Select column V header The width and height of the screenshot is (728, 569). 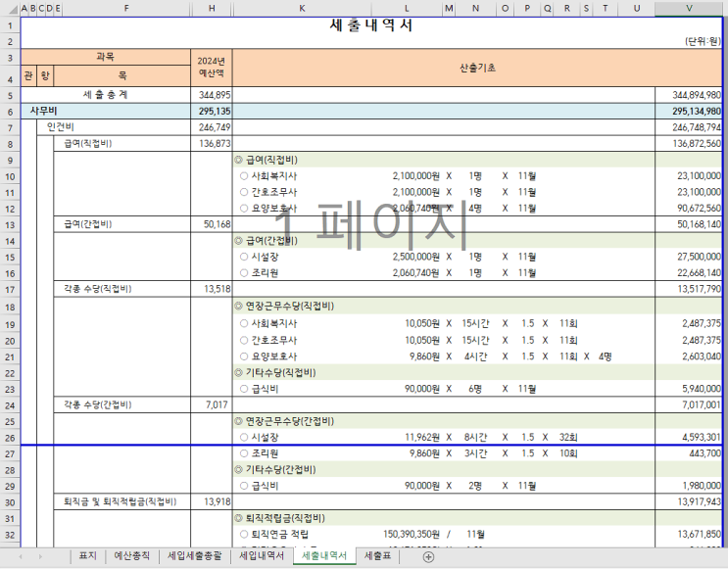pos(689,9)
